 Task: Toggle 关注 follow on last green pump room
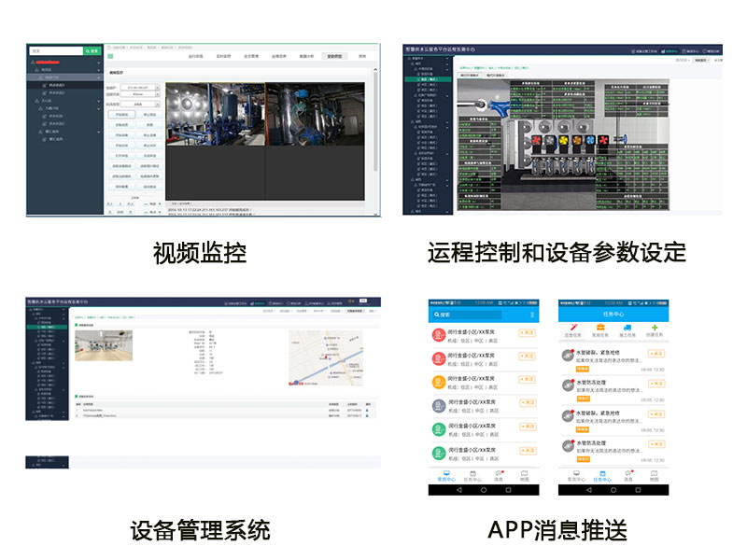527,450
